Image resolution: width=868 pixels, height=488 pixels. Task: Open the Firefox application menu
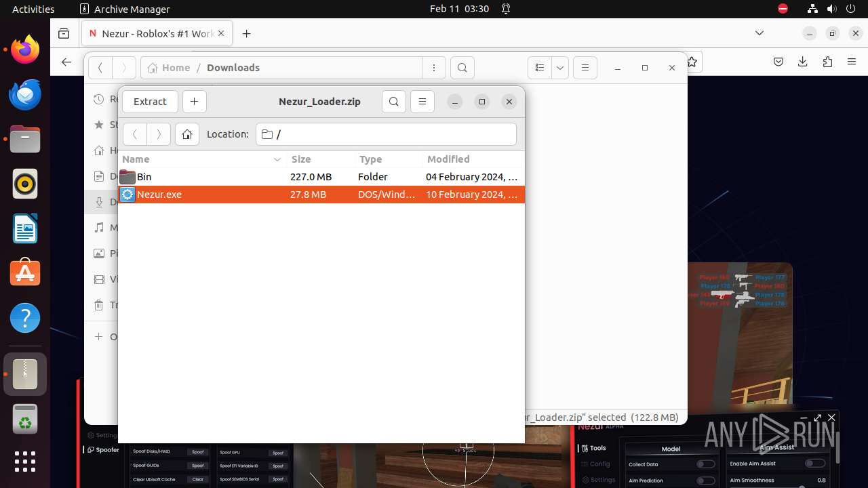click(x=852, y=62)
